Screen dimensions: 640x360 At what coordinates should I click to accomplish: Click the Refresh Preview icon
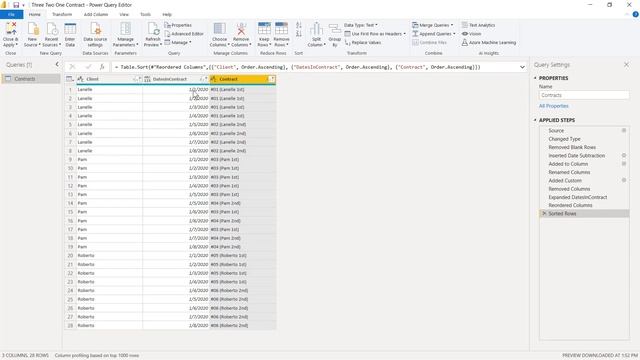click(x=153, y=34)
